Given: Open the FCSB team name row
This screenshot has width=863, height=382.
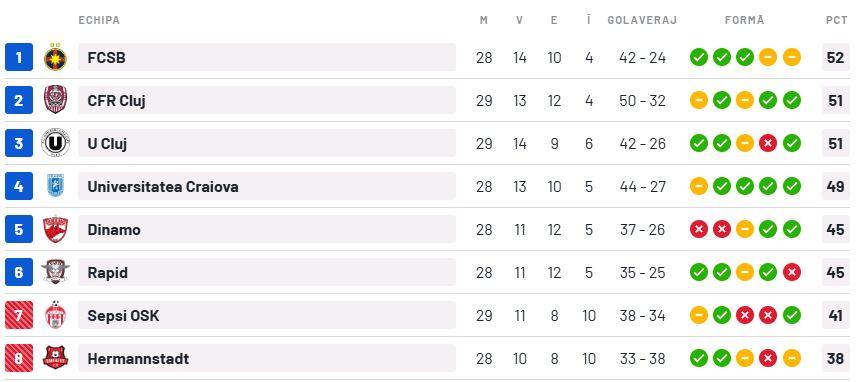Looking at the screenshot, I should pyautogui.click(x=267, y=57).
